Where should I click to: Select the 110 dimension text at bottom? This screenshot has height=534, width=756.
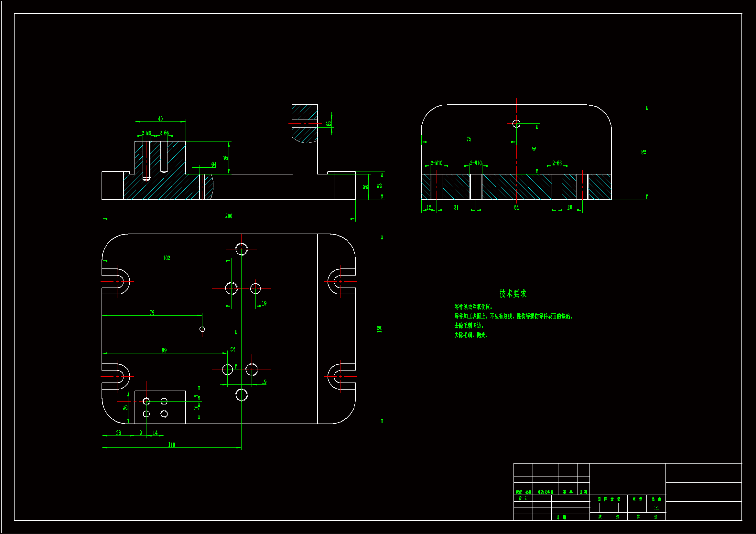point(172,445)
